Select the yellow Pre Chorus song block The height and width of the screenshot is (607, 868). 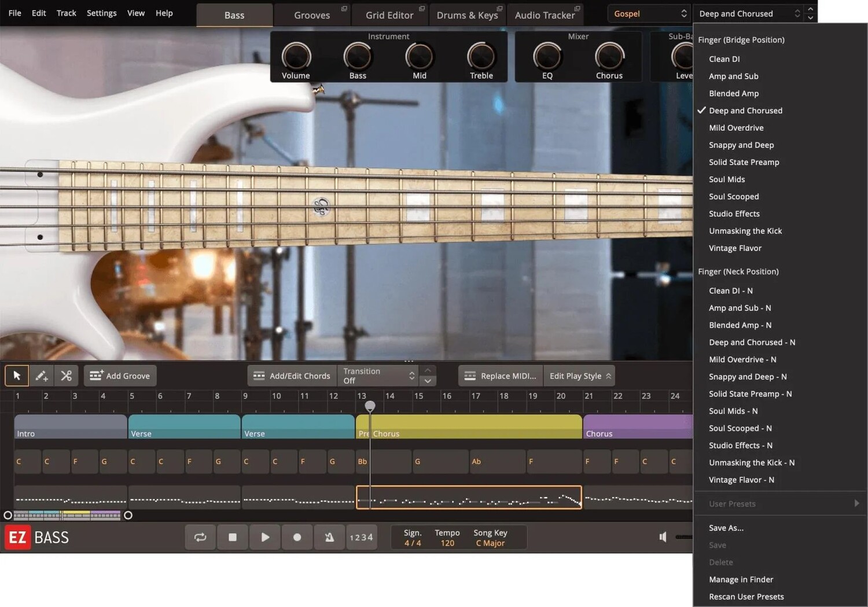[469, 426]
